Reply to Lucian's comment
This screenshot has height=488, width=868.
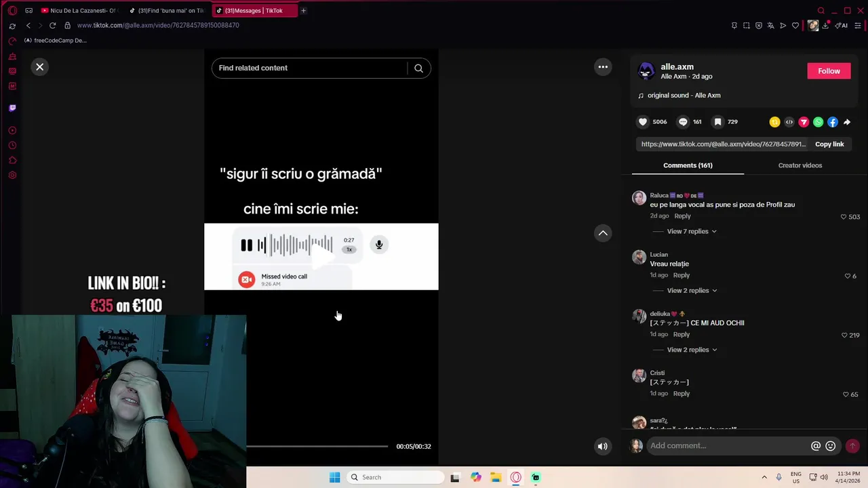[x=682, y=275]
